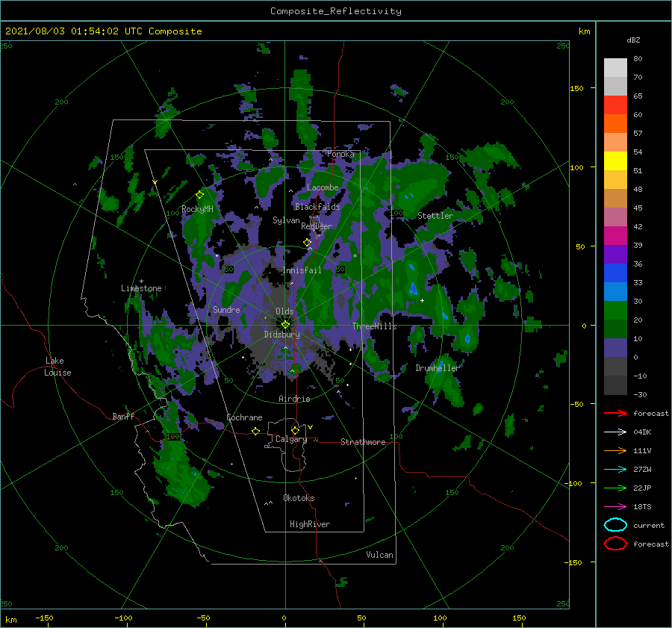Click the 18TS legend label text
The height and width of the screenshot is (628, 672).
pyautogui.click(x=642, y=507)
